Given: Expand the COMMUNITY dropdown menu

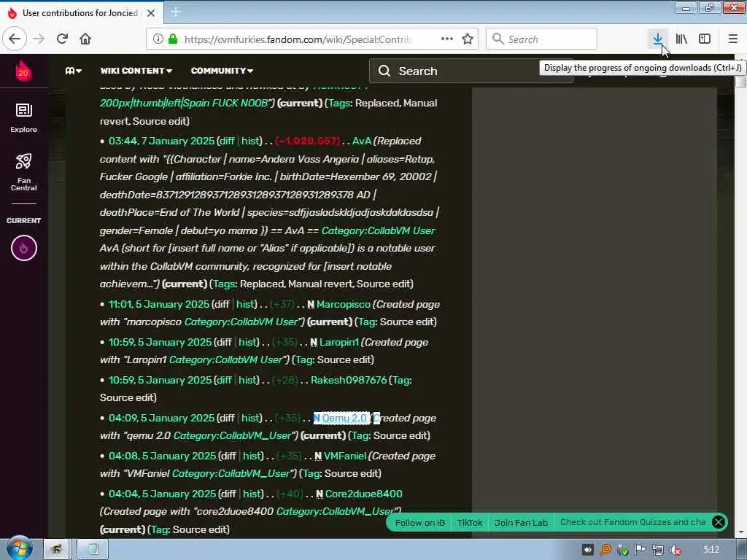Looking at the screenshot, I should [222, 71].
